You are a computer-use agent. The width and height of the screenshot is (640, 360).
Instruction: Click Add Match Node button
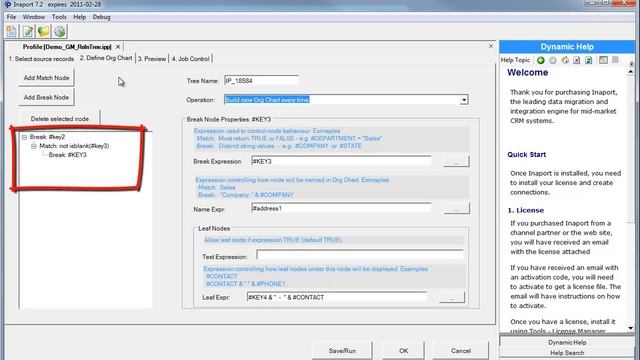point(46,78)
